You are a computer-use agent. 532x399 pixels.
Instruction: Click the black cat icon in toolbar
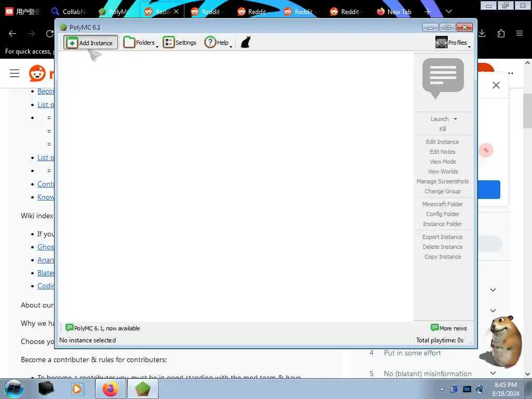point(246,43)
